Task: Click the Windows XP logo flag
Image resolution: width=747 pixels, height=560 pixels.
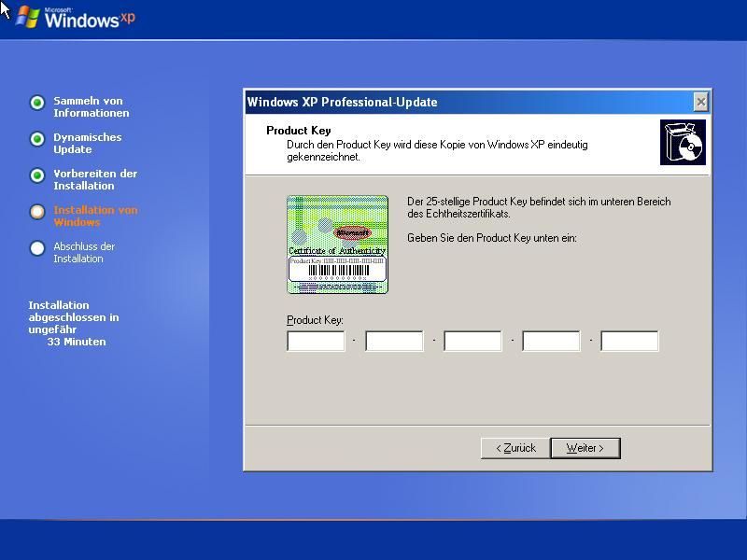Action: 28,18
